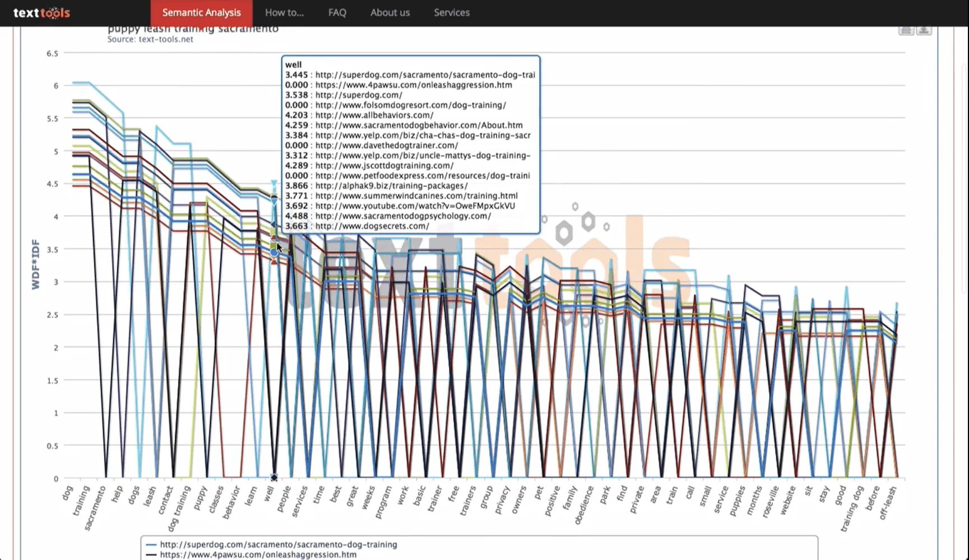Open the How to... menu
The width and height of the screenshot is (969, 560).
284,13
